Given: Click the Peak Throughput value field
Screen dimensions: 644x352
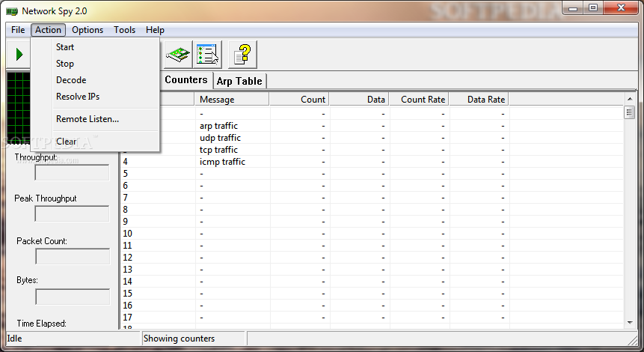Looking at the screenshot, I should click(73, 214).
